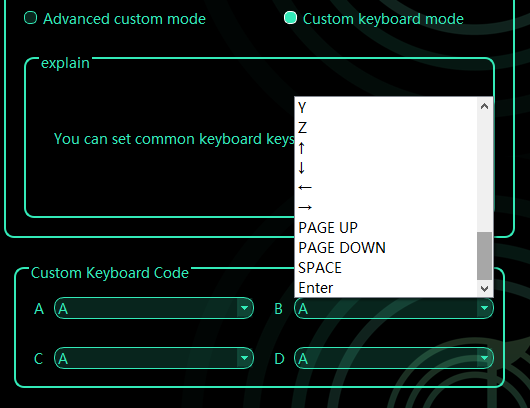530x408 pixels.
Task: Select PAGE DOWN in the list
Action: [386, 247]
